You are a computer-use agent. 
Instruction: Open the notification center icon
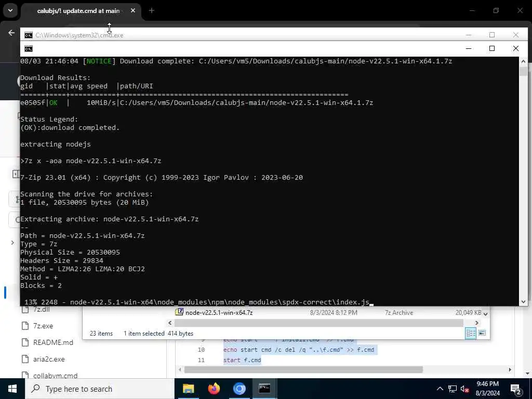(516, 389)
